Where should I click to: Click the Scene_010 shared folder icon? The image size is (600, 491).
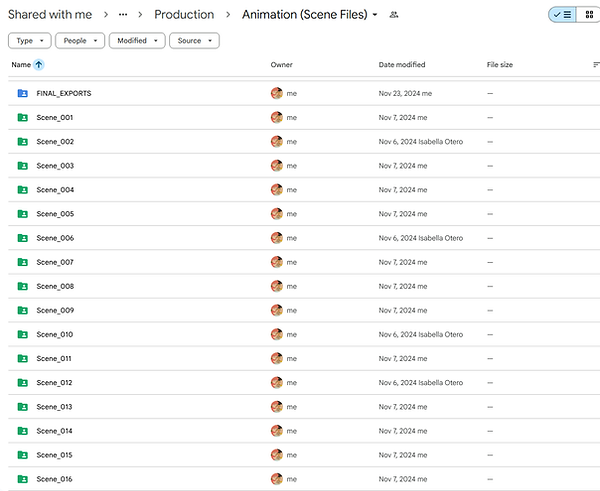23,334
